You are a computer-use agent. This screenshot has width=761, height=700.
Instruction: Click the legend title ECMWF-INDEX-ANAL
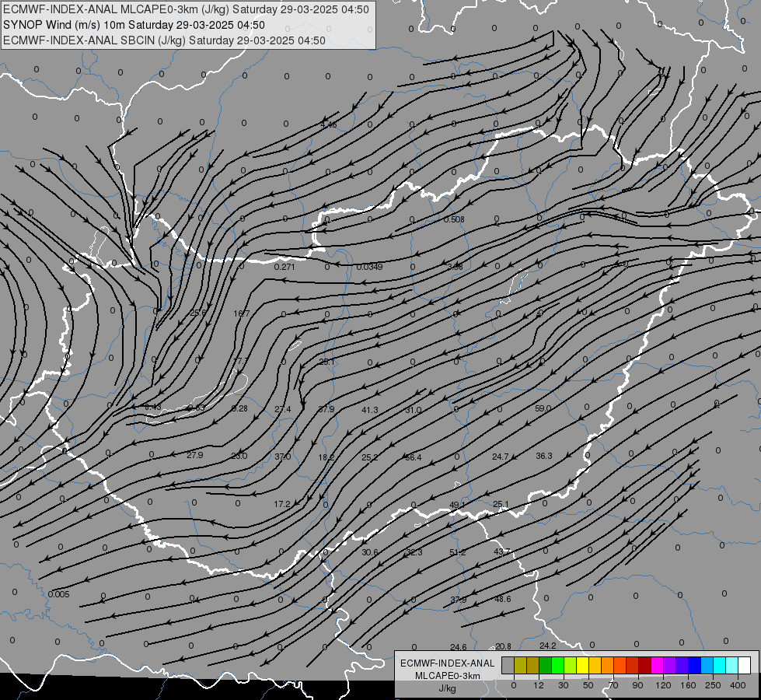[448, 663]
